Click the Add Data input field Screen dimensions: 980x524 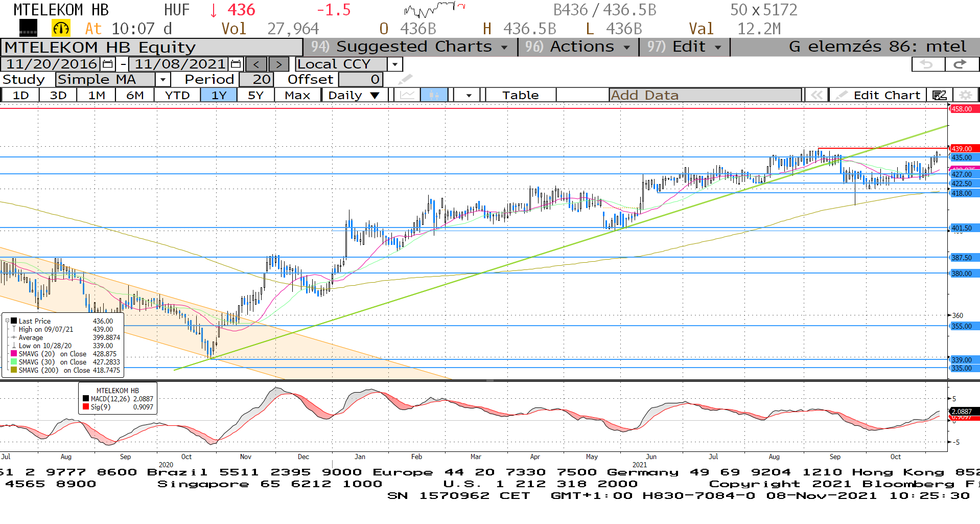705,95
